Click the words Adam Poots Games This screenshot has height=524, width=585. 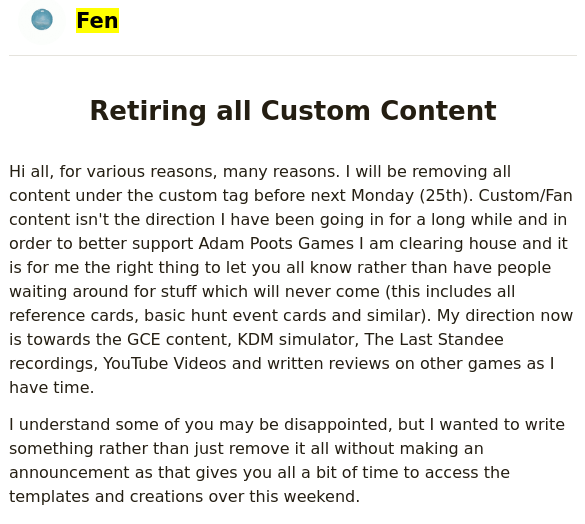pos(276,243)
